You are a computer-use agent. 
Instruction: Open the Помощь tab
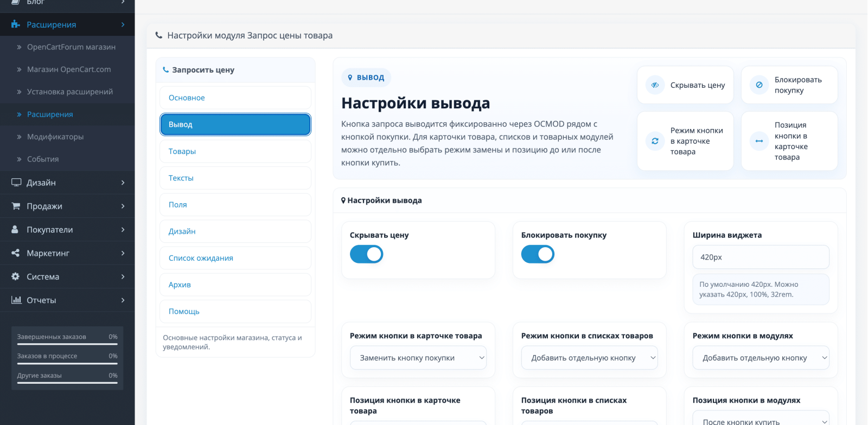235,311
